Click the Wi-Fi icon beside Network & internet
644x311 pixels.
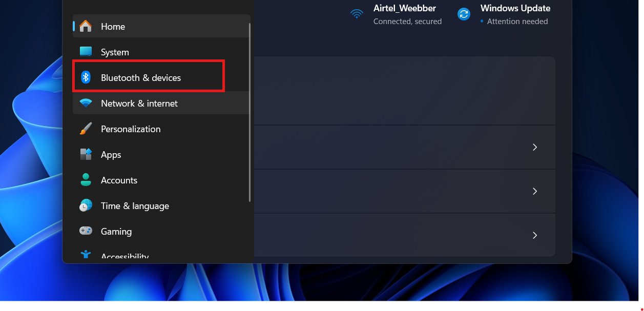point(85,103)
